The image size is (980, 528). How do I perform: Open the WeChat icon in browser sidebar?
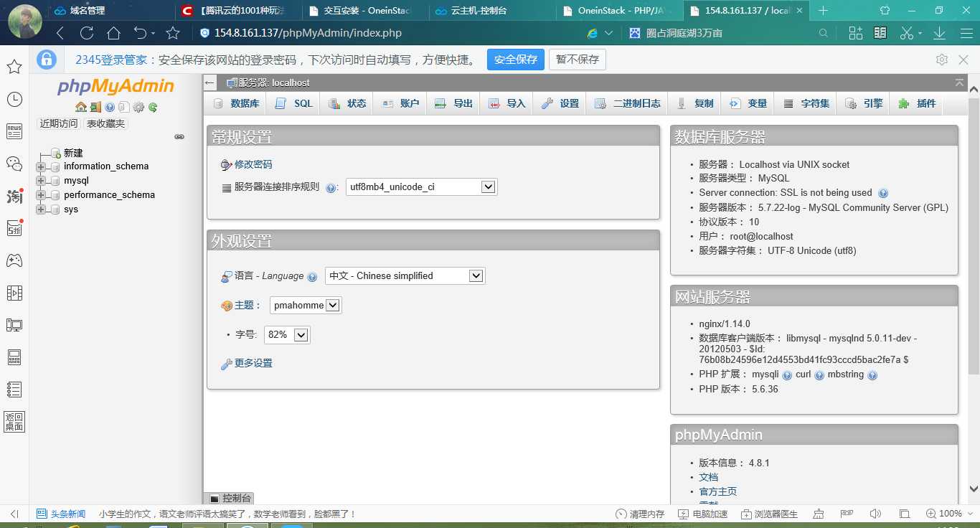click(x=14, y=163)
